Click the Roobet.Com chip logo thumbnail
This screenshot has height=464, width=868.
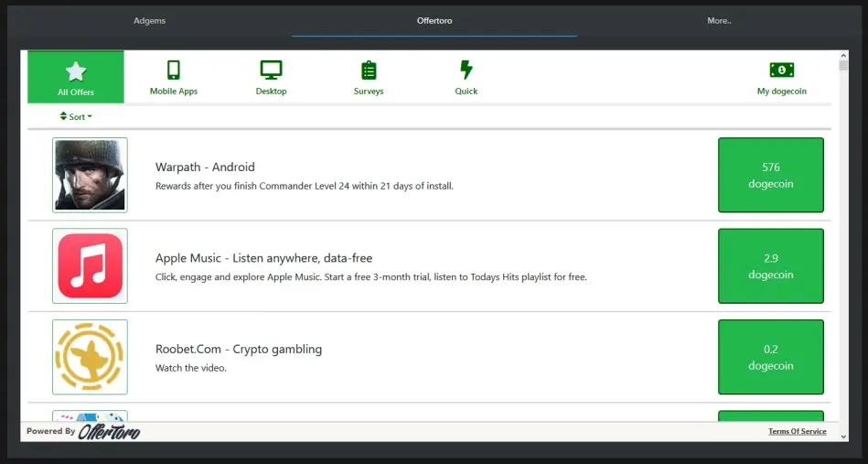point(90,357)
